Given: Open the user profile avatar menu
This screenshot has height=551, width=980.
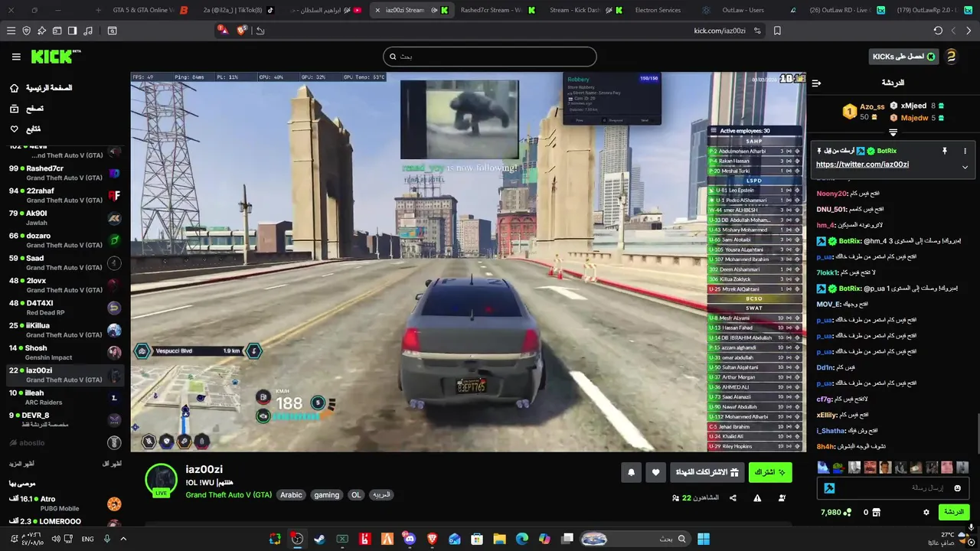Looking at the screenshot, I should pos(952,57).
